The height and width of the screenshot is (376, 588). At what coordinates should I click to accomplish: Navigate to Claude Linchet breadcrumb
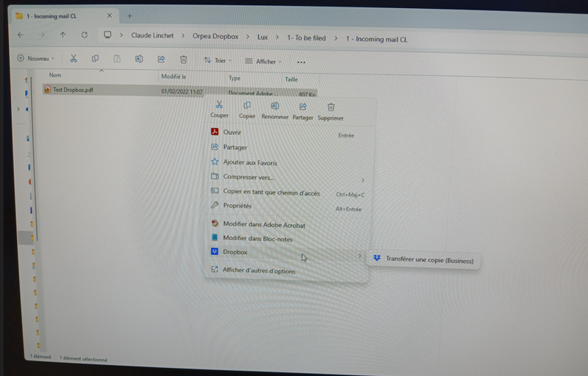click(x=152, y=35)
